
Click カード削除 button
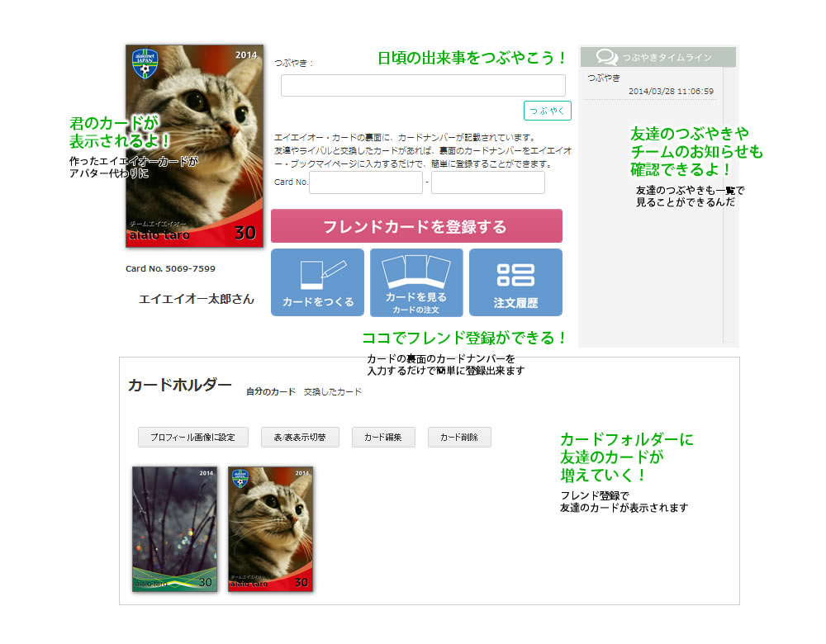[458, 437]
